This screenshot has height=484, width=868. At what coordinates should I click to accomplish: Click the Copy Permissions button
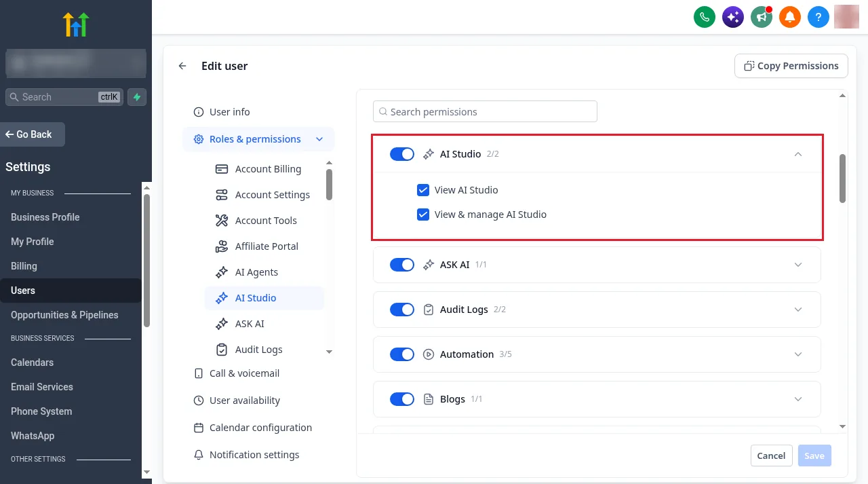(791, 66)
